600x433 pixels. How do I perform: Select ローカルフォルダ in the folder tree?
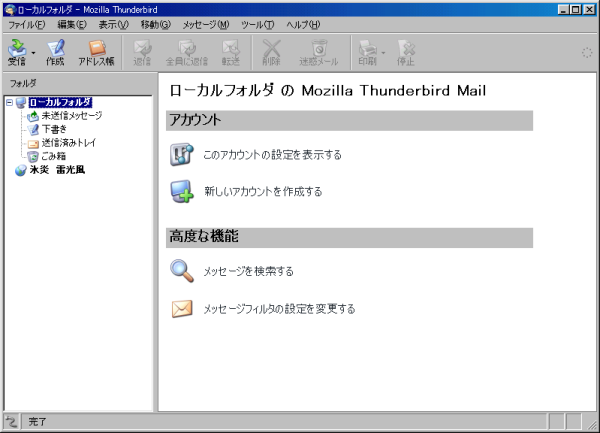tap(60, 103)
